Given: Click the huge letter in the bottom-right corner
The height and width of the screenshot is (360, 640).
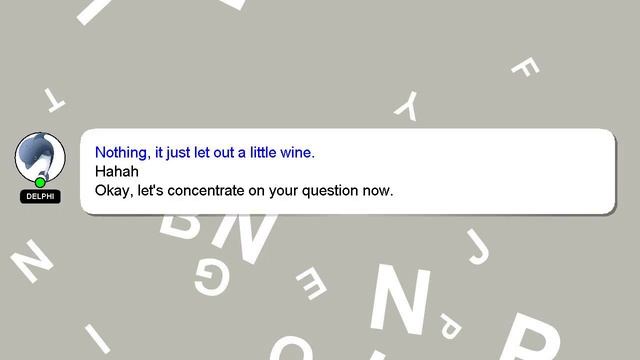Looking at the screenshot, I should click(531, 337).
